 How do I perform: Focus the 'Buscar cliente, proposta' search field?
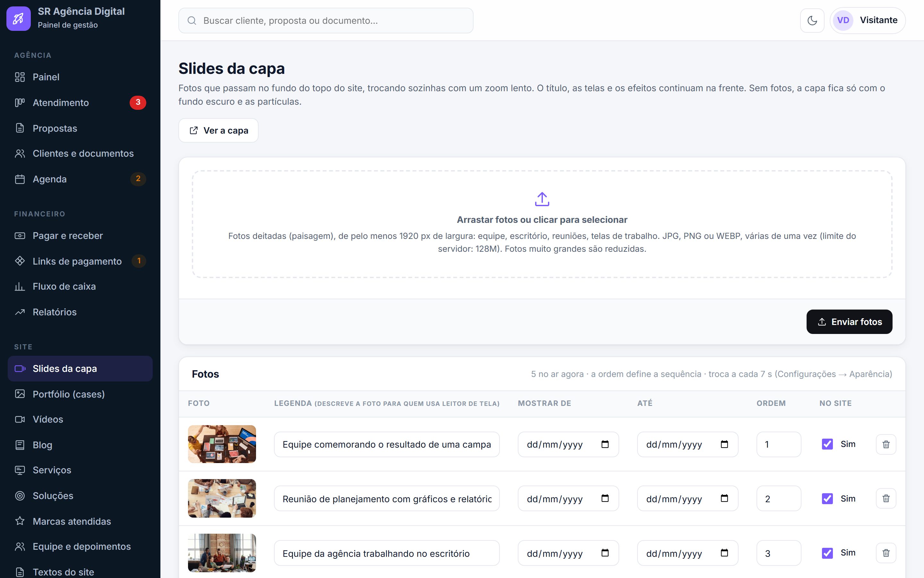tap(326, 21)
